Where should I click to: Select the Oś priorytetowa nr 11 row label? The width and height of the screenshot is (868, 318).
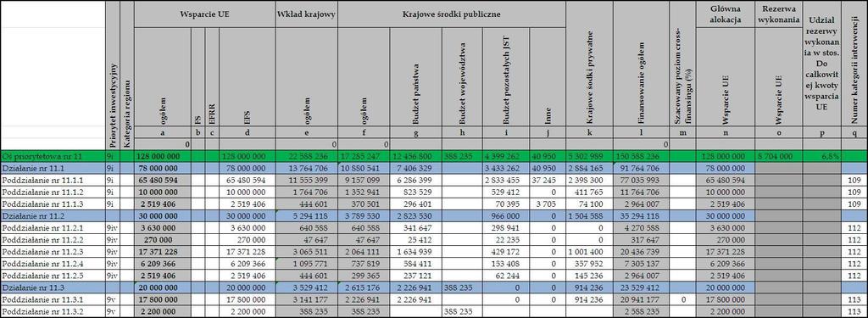pos(53,157)
